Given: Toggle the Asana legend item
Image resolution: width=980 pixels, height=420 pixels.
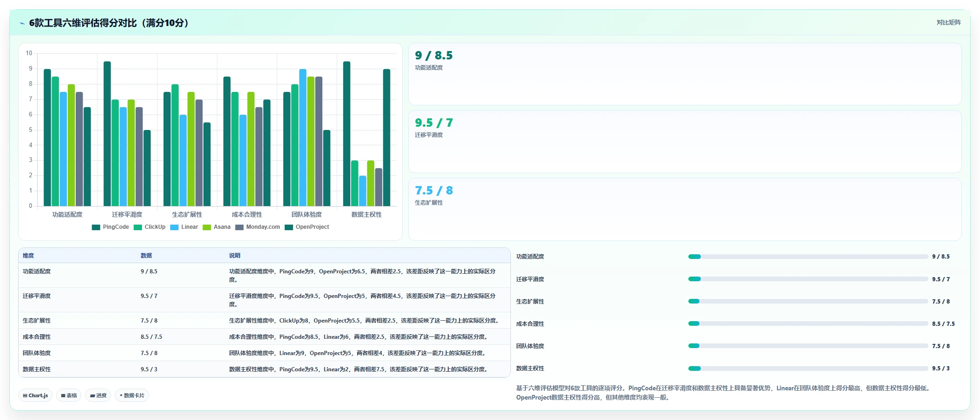Looking at the screenshot, I should tap(217, 227).
